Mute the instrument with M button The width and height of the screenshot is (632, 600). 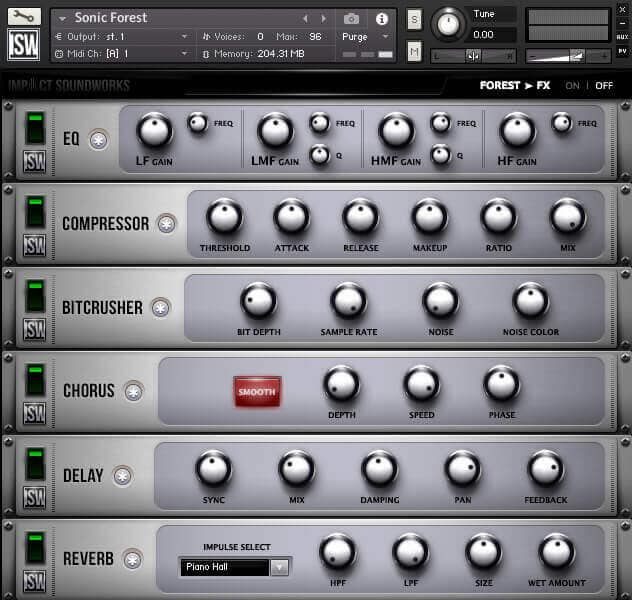tap(414, 50)
